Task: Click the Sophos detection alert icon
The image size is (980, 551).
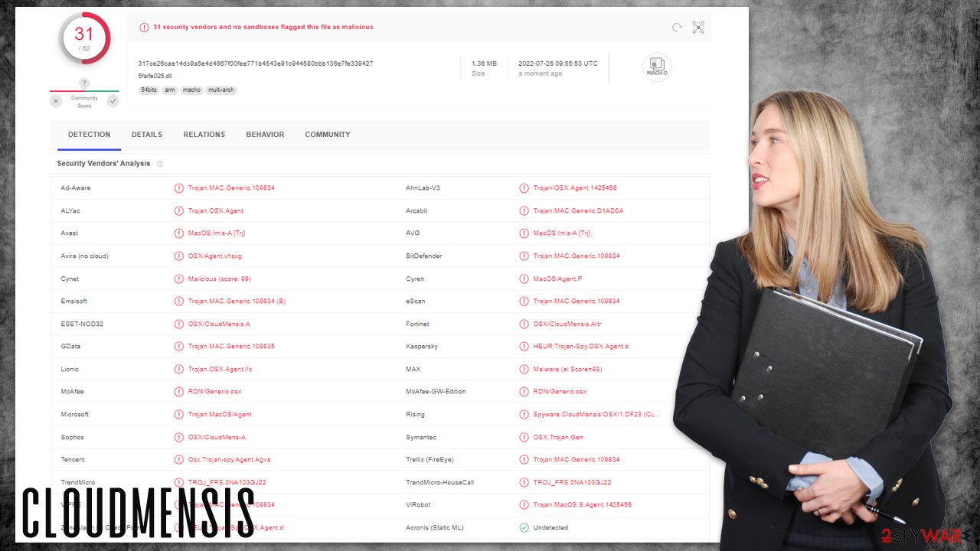Action: [179, 437]
